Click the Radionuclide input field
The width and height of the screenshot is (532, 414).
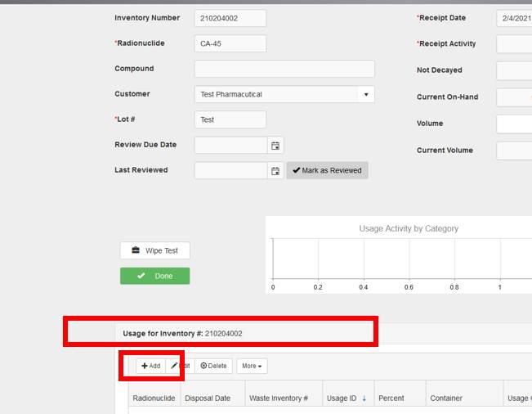pyautogui.click(x=230, y=43)
